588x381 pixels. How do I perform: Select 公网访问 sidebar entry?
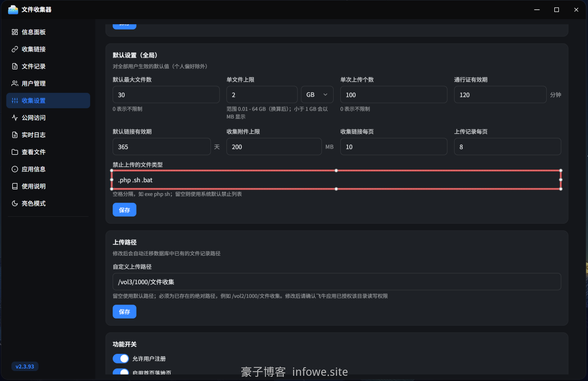tap(48, 118)
